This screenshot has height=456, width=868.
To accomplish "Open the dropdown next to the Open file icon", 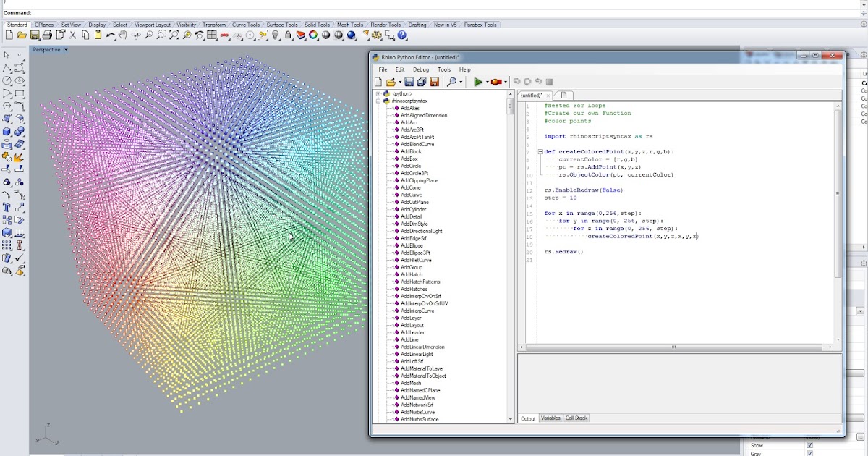I will (x=401, y=81).
